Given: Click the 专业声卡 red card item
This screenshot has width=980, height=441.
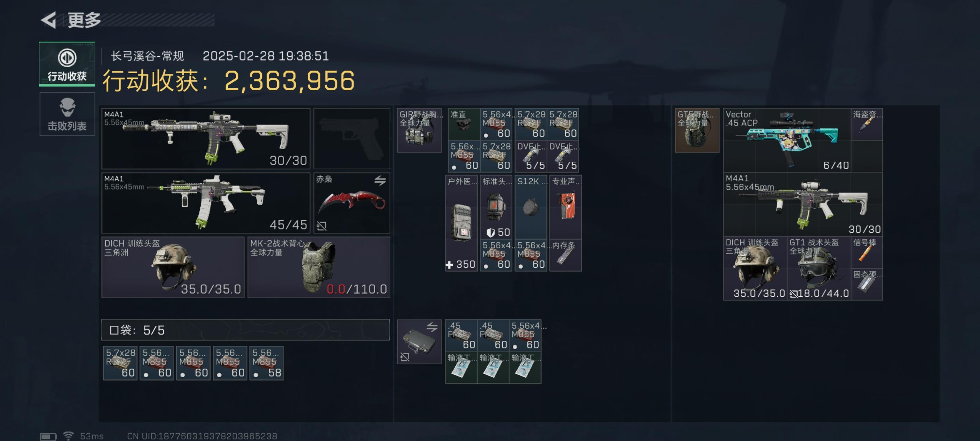Looking at the screenshot, I should (565, 207).
